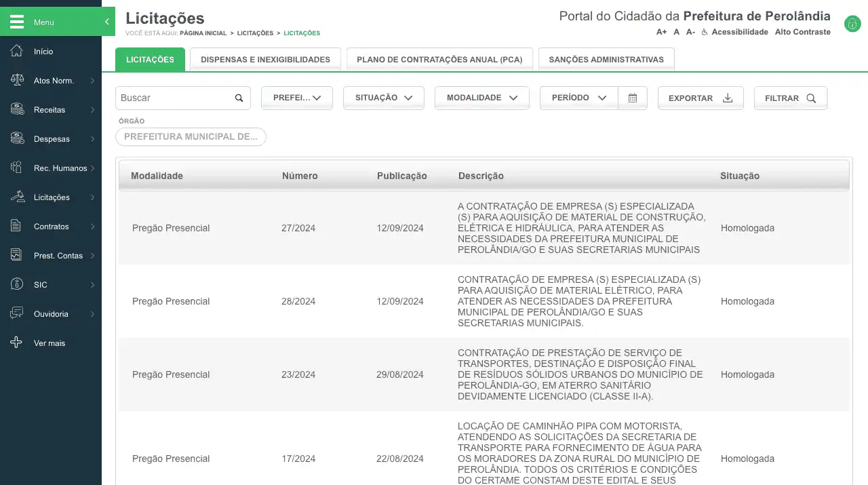Open the Situação dropdown filter
The width and height of the screenshot is (868, 485).
pyautogui.click(x=383, y=98)
